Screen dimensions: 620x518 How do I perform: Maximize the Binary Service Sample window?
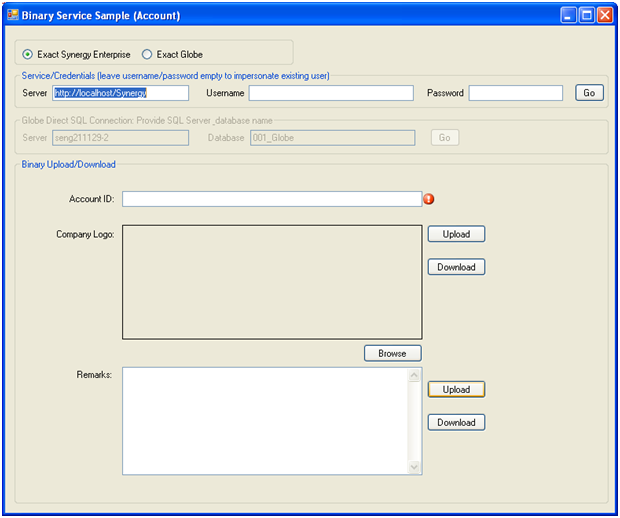click(587, 15)
